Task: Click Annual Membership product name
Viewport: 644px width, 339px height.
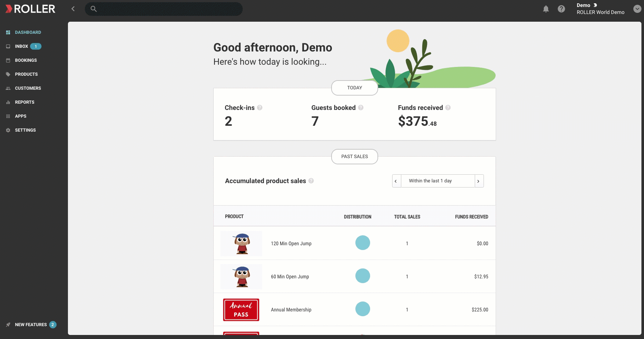Action: click(291, 310)
